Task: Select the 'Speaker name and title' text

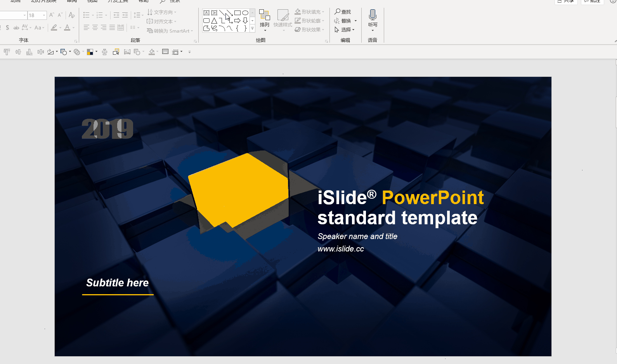Action: (x=357, y=236)
